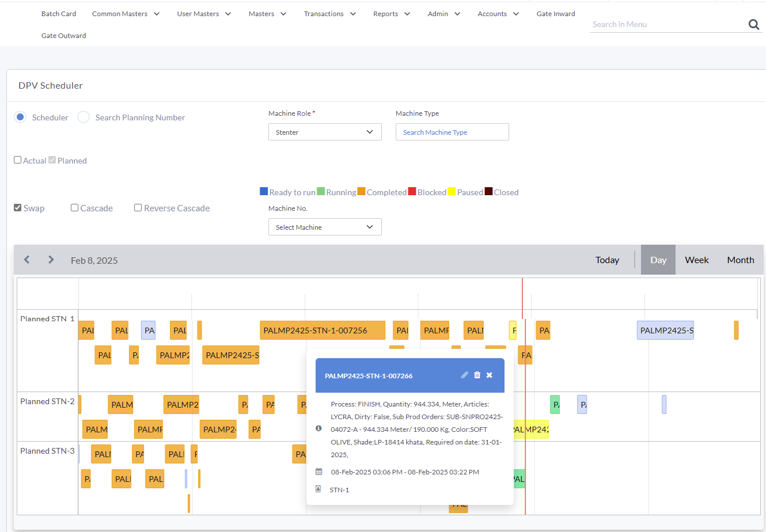The width and height of the screenshot is (766, 532).
Task: Click the search magnifier icon
Action: [x=753, y=24]
